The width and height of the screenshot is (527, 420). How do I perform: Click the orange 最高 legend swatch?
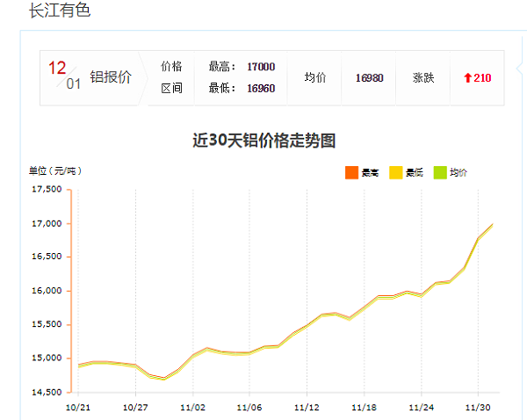351,172
